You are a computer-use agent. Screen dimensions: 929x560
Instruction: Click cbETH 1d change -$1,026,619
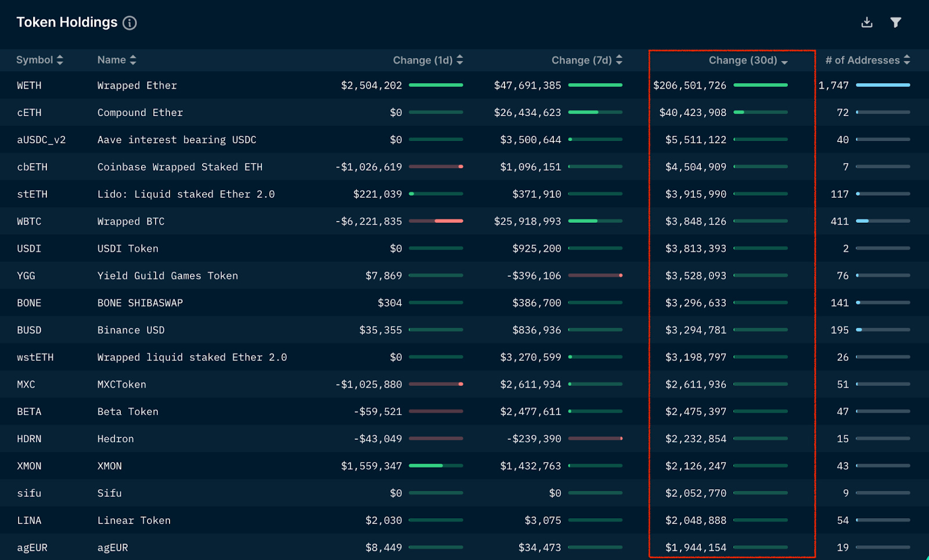coord(369,167)
